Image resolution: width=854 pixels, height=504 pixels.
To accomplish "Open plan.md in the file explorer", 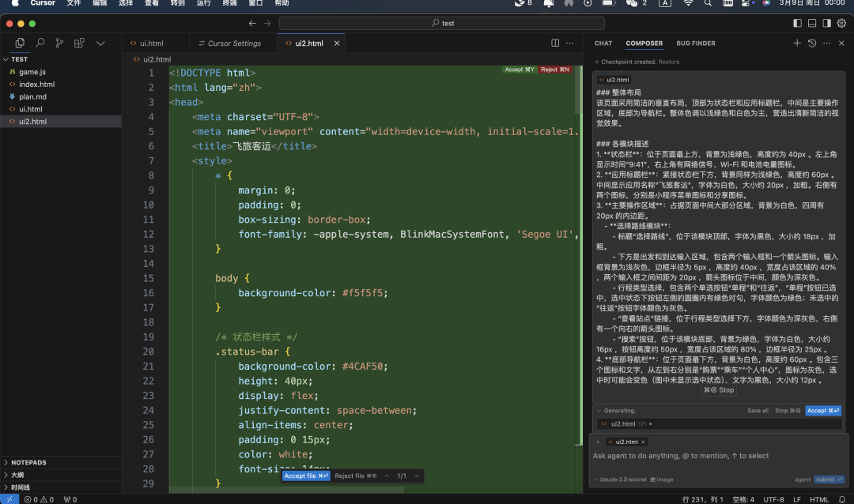I will (32, 96).
